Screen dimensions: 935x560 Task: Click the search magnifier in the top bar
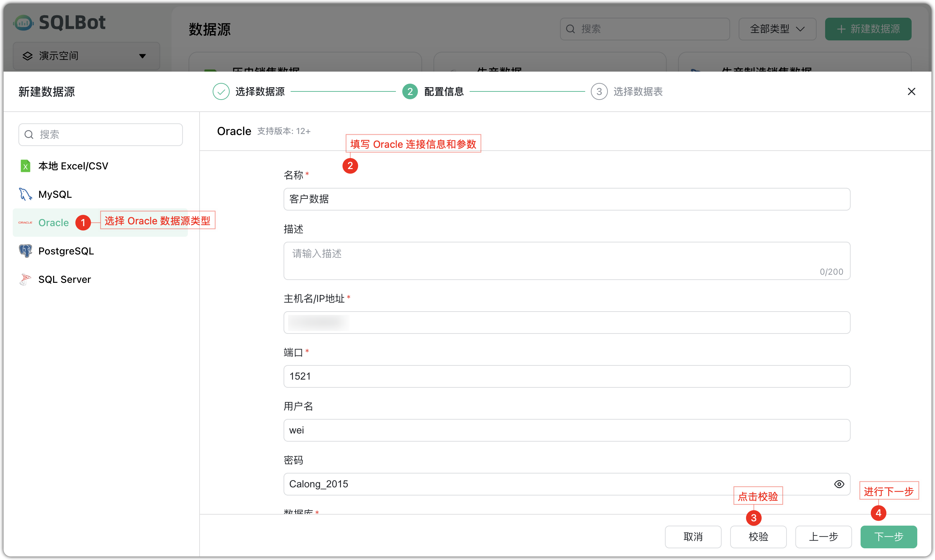(570, 29)
